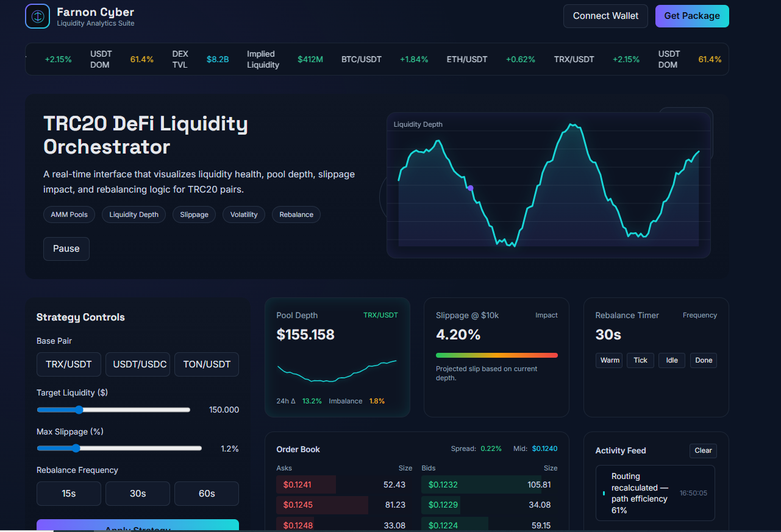The height and width of the screenshot is (532, 781).
Task: Open the Rebalance tag pill
Action: coord(296,215)
